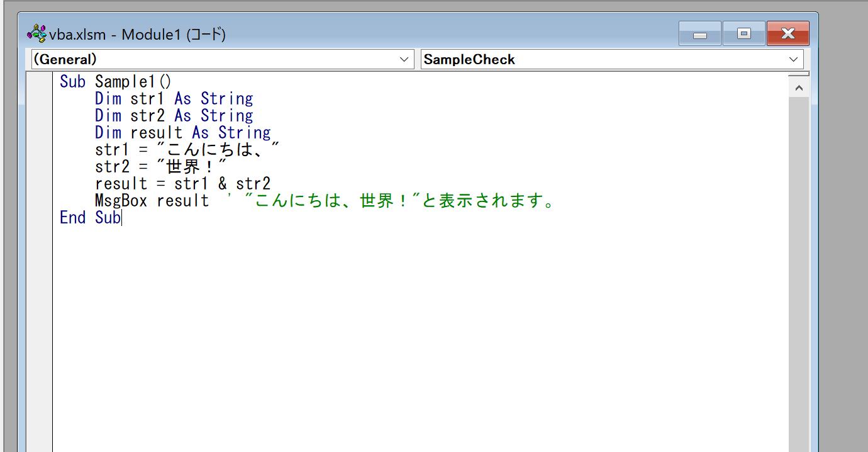Minimize the Module1 code window
Image resolution: width=868 pixels, height=452 pixels.
[x=699, y=33]
